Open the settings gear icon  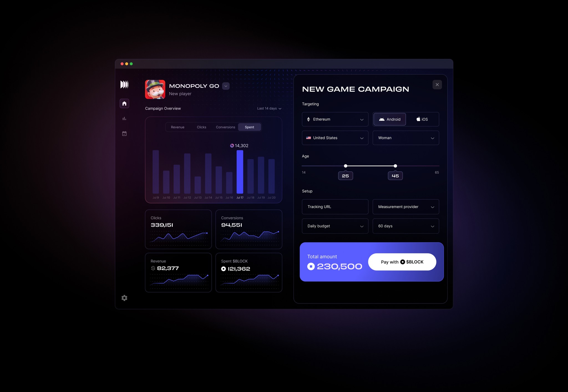(x=125, y=298)
